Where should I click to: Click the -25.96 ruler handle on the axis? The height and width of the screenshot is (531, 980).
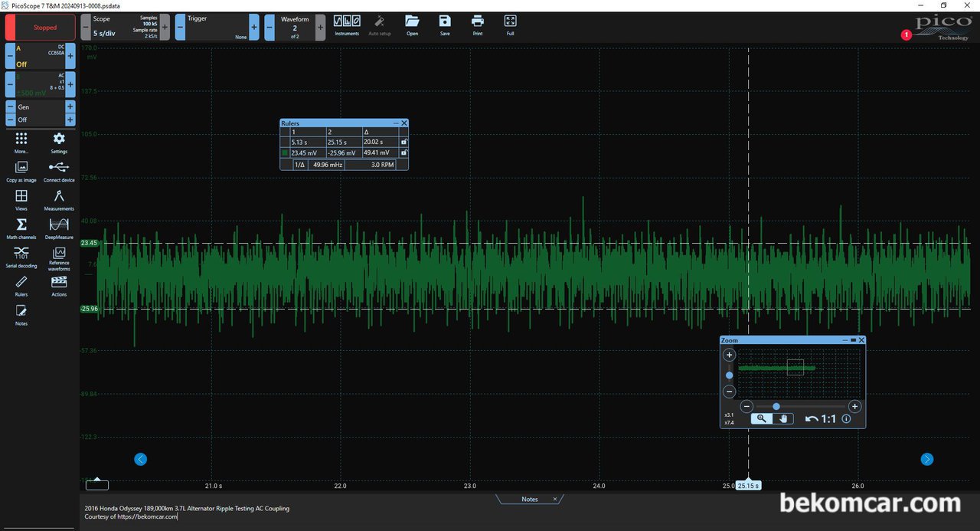tap(89, 309)
